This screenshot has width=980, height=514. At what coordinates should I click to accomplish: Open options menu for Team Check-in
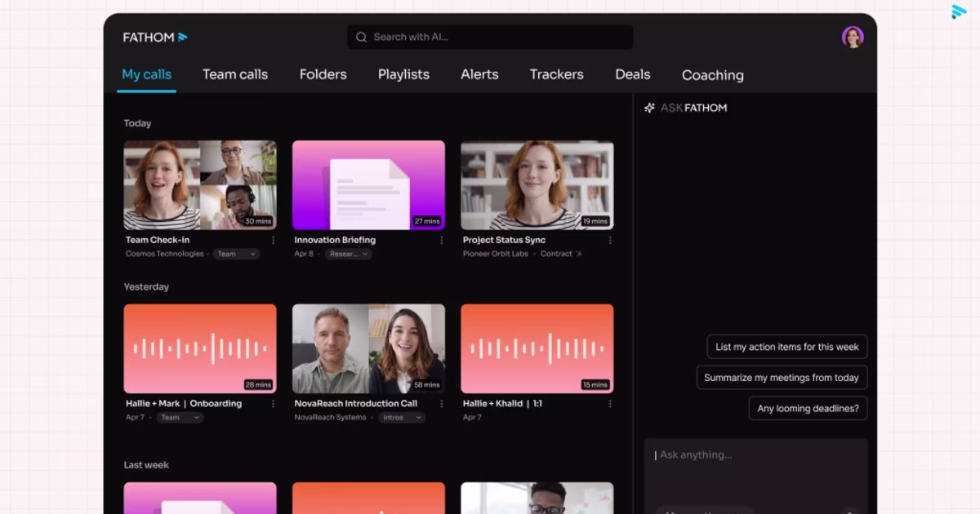pyautogui.click(x=273, y=241)
